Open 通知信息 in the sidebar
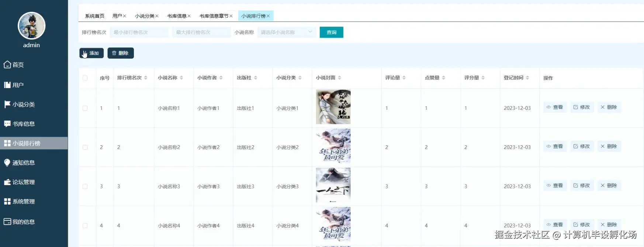644x247 pixels. [x=34, y=163]
